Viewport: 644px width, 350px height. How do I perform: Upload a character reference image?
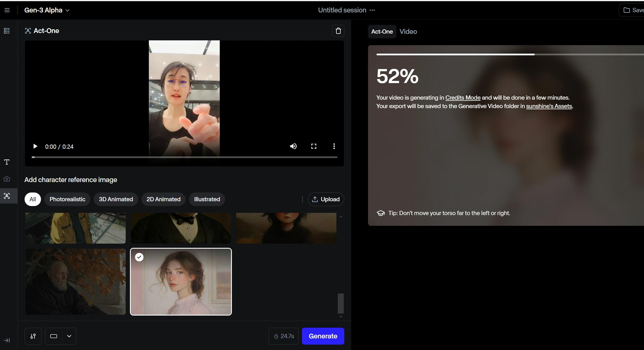[326, 199]
